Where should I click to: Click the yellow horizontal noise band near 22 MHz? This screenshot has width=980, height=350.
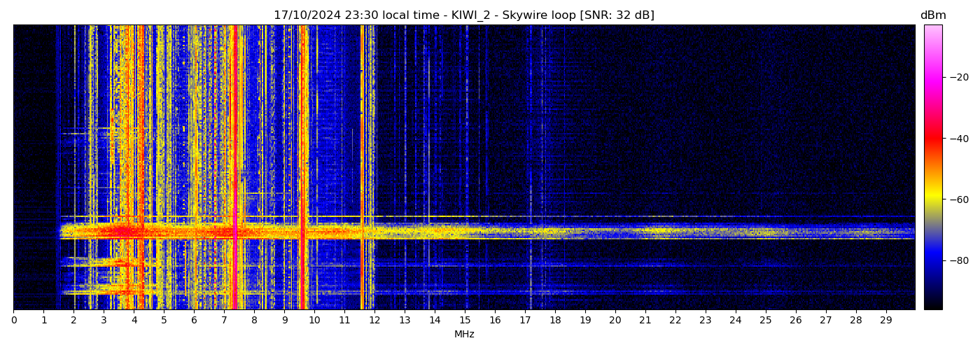675,230
